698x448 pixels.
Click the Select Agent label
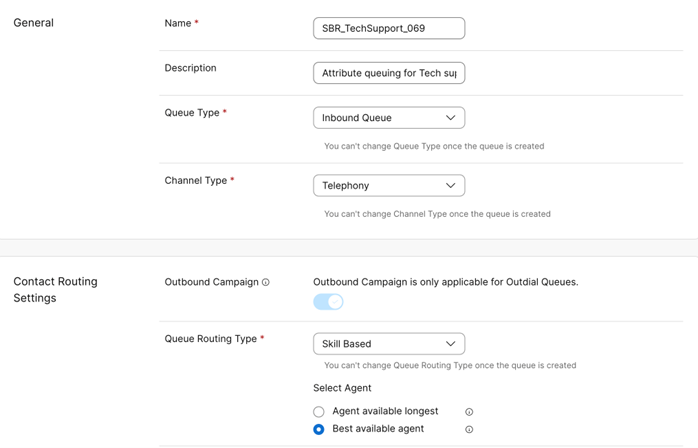point(342,388)
